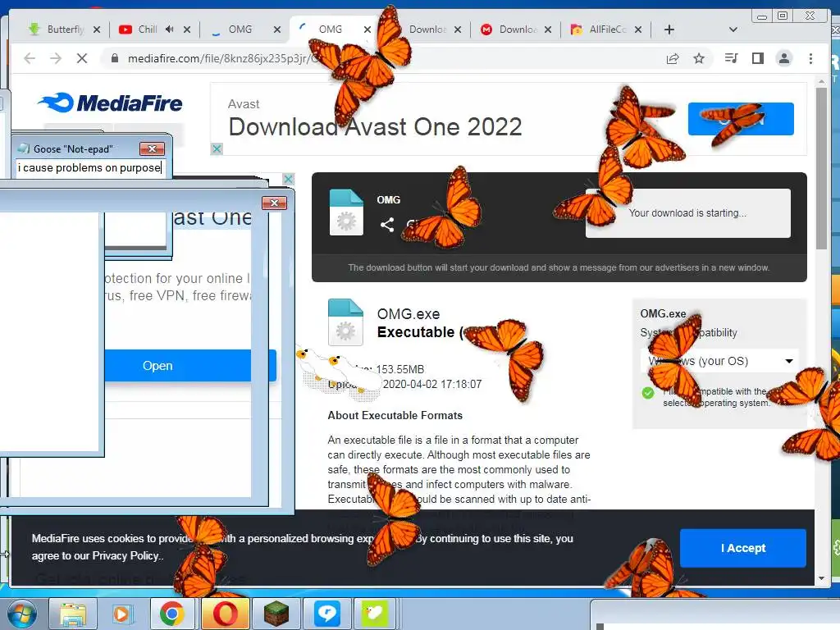The width and height of the screenshot is (840, 630).
Task: Close the Butterfly tab
Action: tap(97, 30)
